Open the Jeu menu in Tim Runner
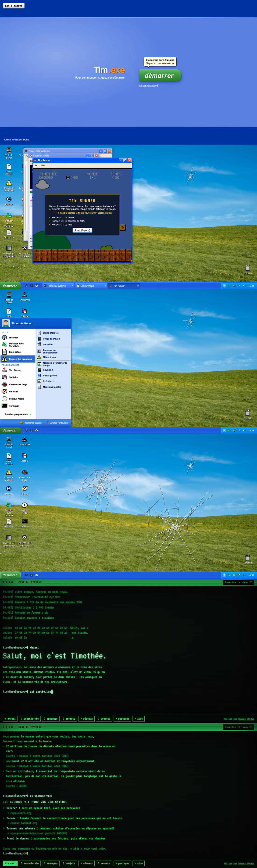 tap(36, 165)
